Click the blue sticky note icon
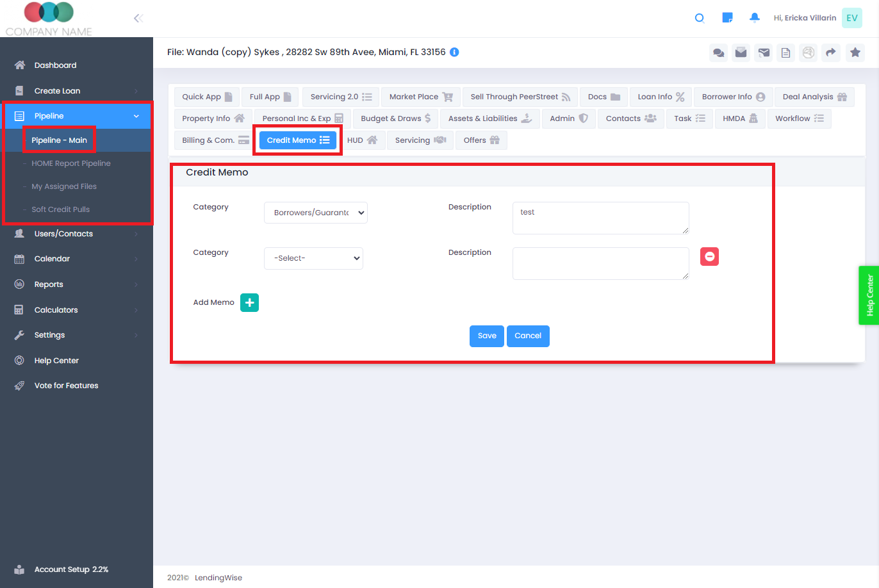 click(x=727, y=18)
